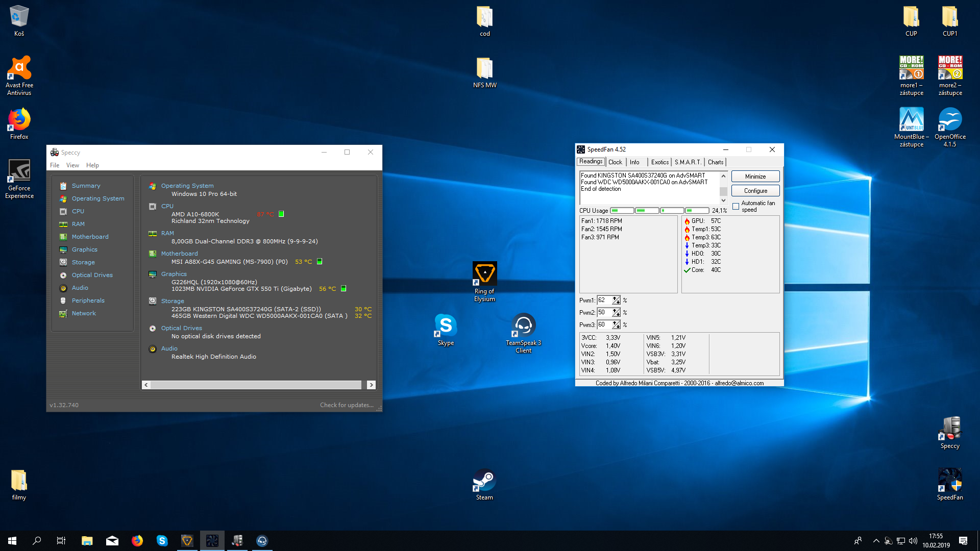The width and height of the screenshot is (980, 551).
Task: Open the Summary section in Speccy sidebar
Action: [86, 186]
